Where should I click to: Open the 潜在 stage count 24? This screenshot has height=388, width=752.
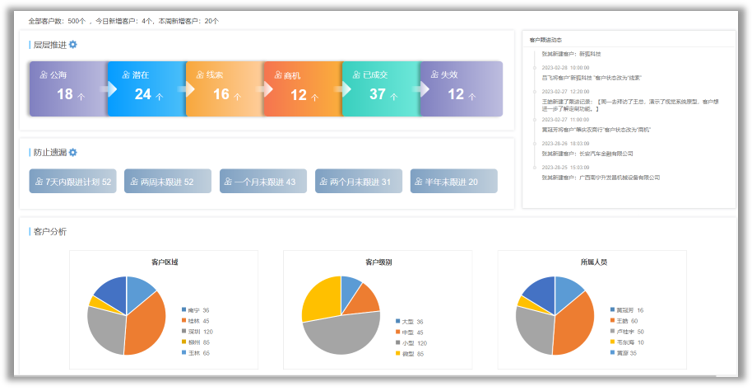(143, 94)
